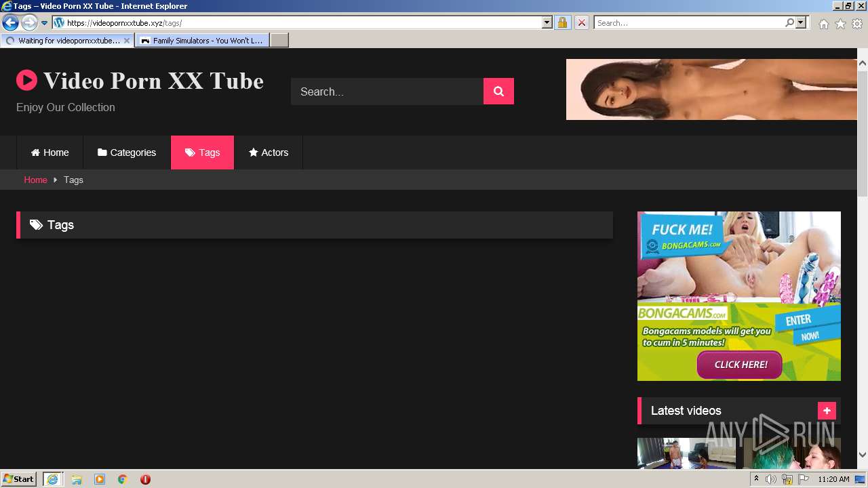Submit search with the pink magnifier button
The width and height of the screenshot is (868, 488).
click(498, 91)
